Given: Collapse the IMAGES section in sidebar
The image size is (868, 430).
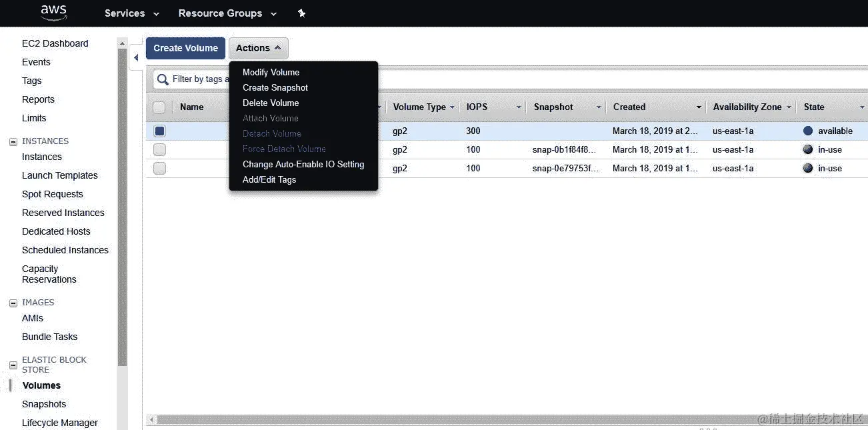Looking at the screenshot, I should pyautogui.click(x=13, y=303).
